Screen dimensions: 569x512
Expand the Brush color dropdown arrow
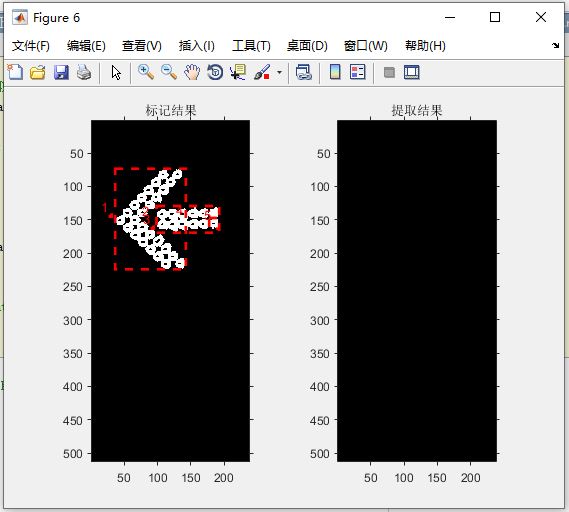(x=279, y=72)
